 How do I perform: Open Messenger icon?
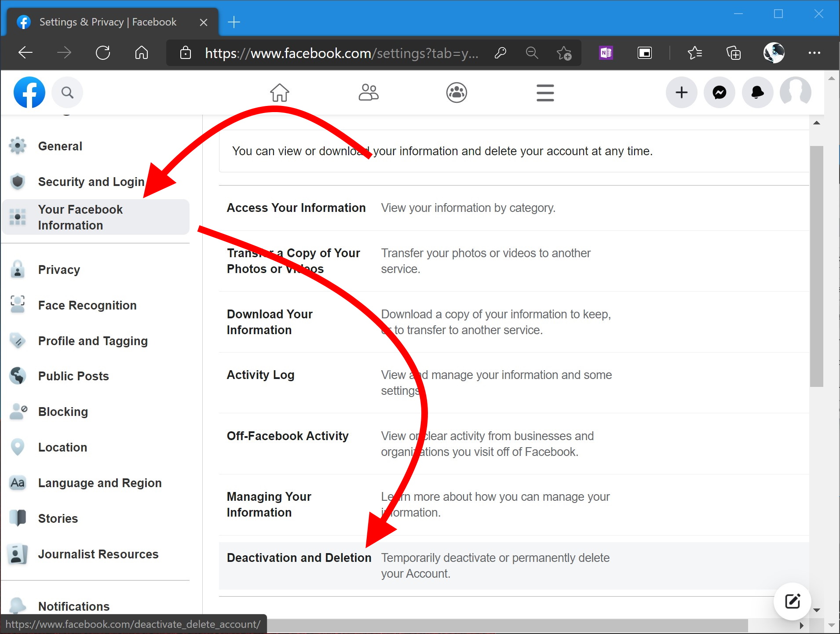719,92
